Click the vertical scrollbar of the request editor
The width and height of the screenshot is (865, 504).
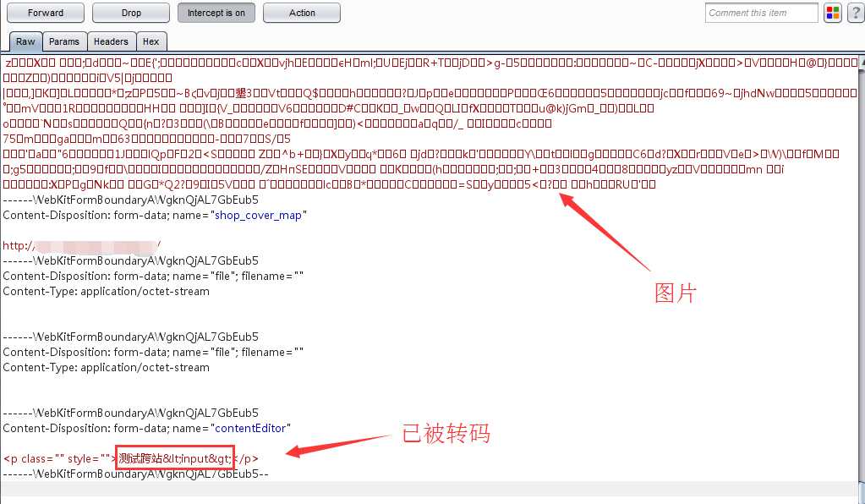(x=861, y=276)
